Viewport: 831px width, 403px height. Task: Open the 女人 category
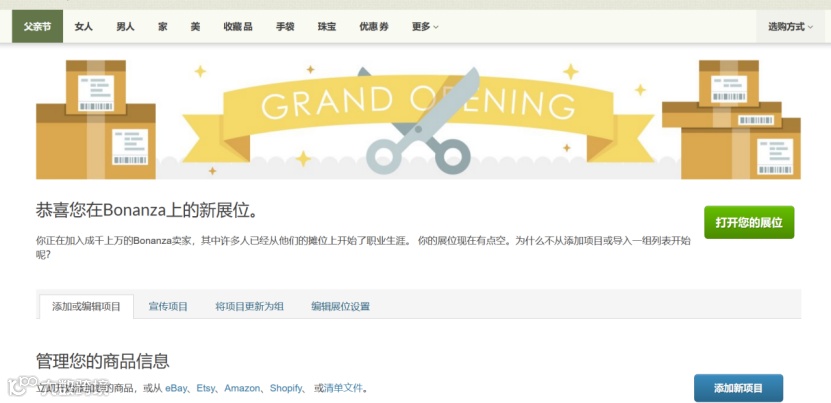(84, 27)
